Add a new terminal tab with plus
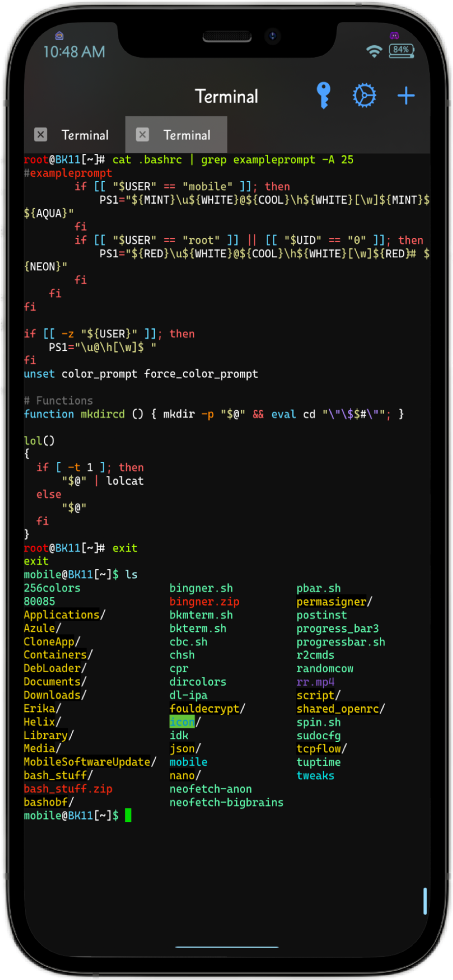Image resolution: width=453 pixels, height=980 pixels. click(x=406, y=95)
